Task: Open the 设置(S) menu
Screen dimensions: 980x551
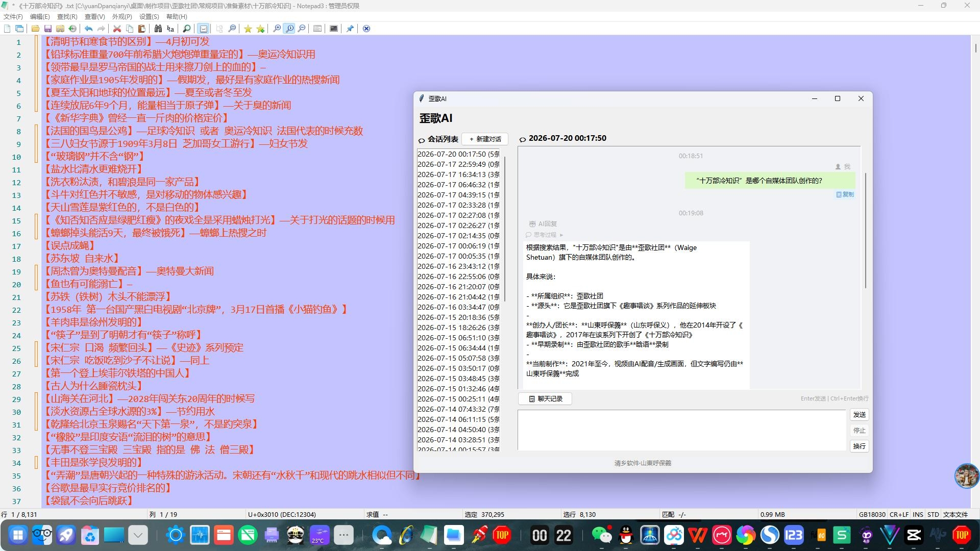Action: tap(149, 17)
